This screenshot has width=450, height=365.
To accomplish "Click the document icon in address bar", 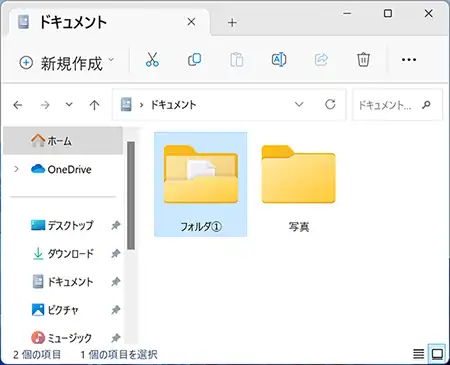I will 126,104.
